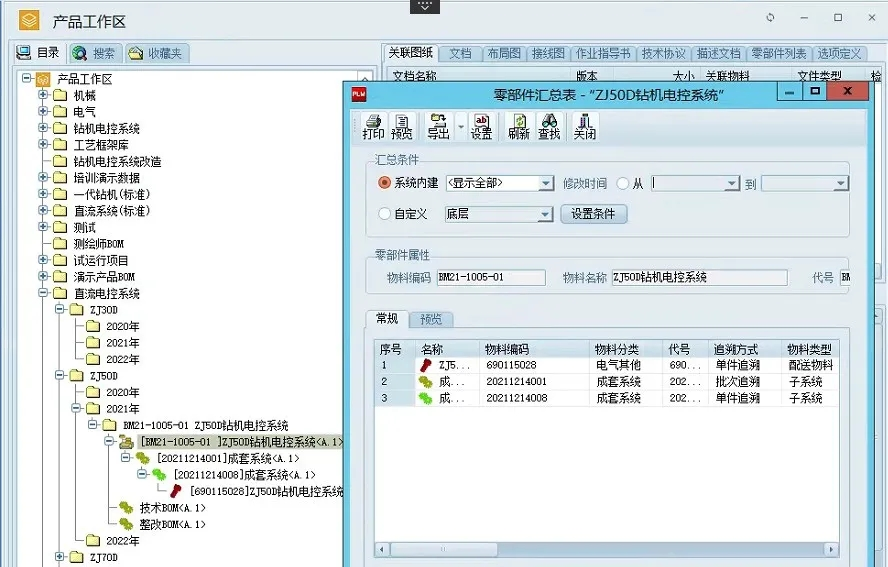This screenshot has width=888, height=567.
Task: Click the 查找 (Find) binoculars icon
Action: 549,126
